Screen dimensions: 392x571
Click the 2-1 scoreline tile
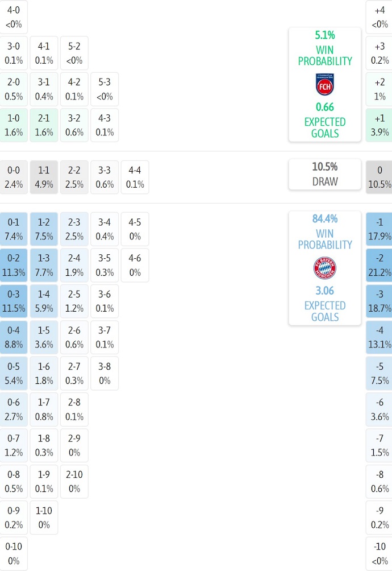pyautogui.click(x=44, y=125)
